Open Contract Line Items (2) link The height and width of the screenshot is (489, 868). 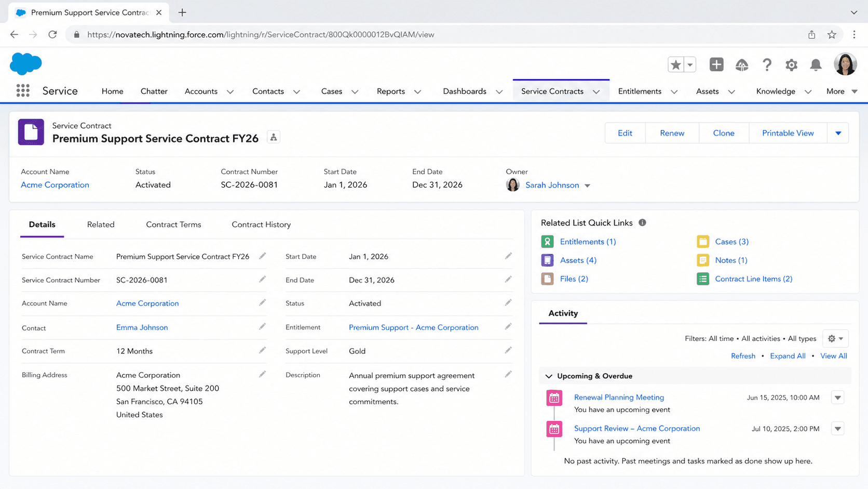[x=754, y=279]
